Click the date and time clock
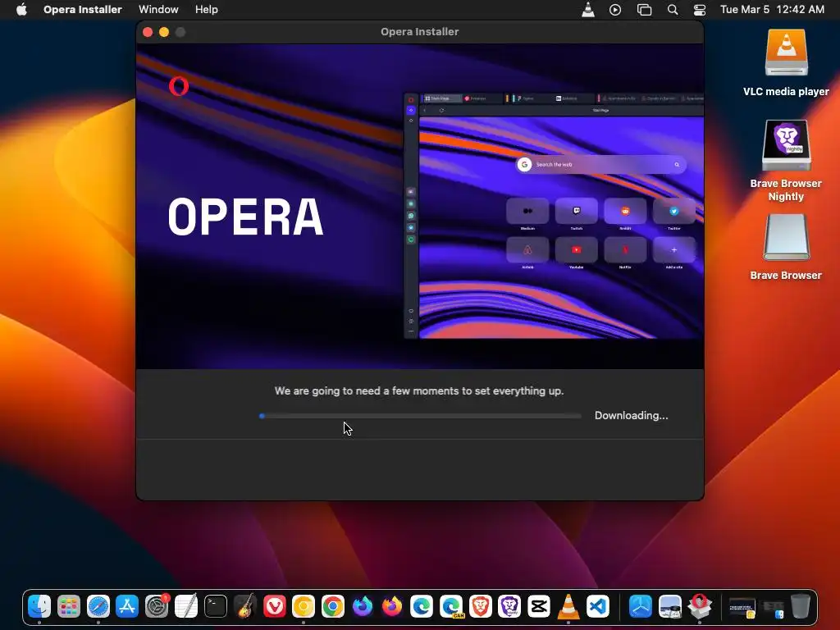The width and height of the screenshot is (840, 630). click(772, 10)
